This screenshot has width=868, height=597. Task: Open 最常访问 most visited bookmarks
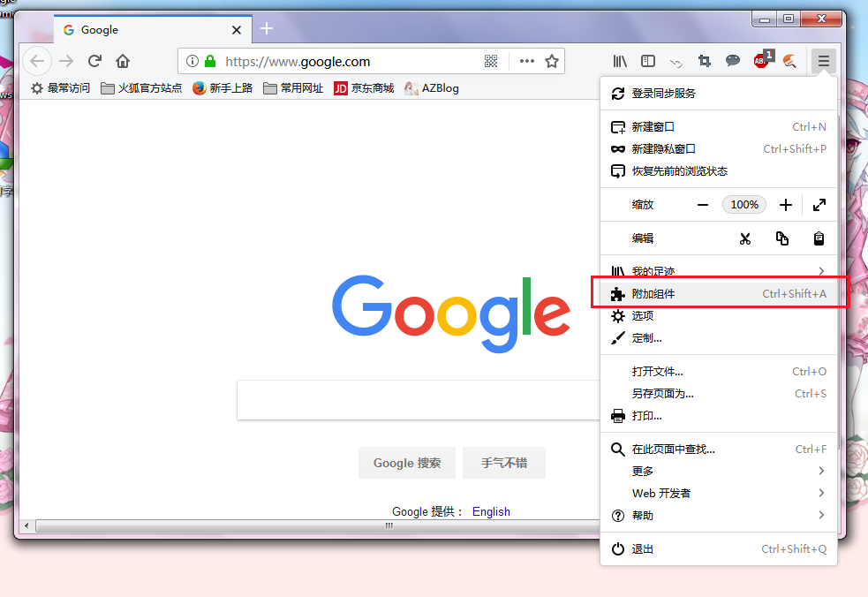coord(60,88)
